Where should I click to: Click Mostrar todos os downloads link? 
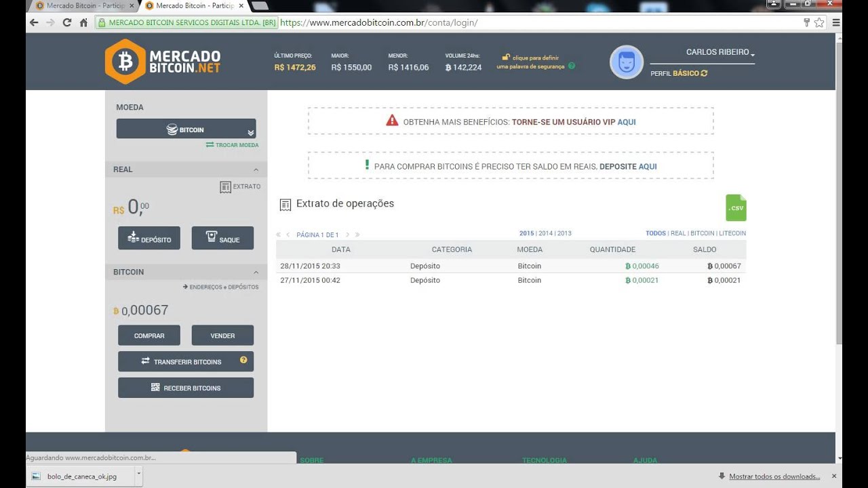(x=774, y=476)
